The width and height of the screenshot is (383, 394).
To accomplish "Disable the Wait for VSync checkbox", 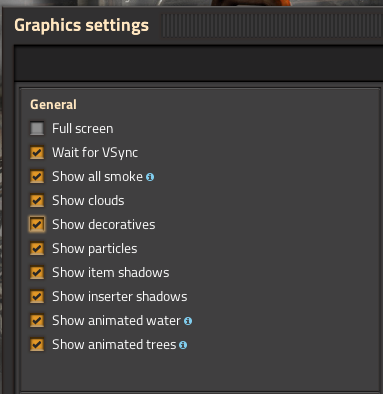I will pos(37,153).
